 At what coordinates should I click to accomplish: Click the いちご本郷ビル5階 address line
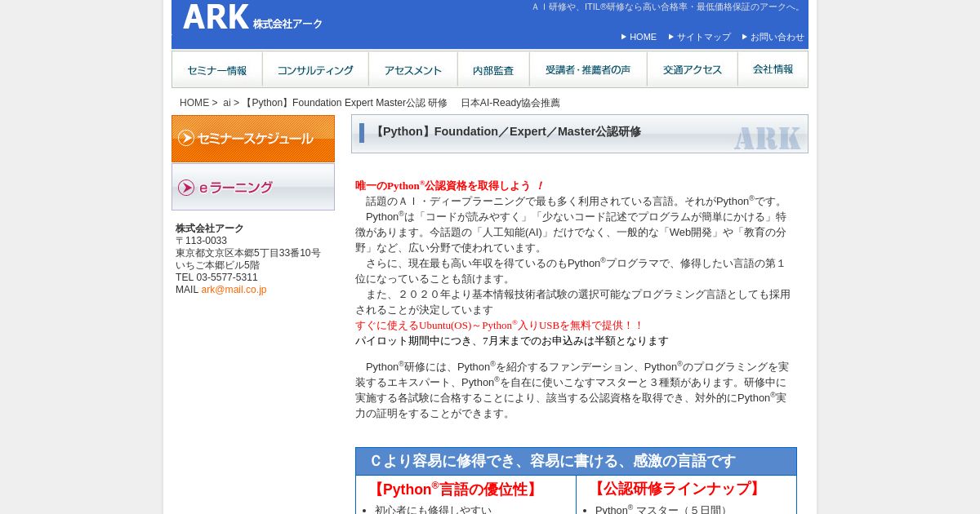[217, 265]
